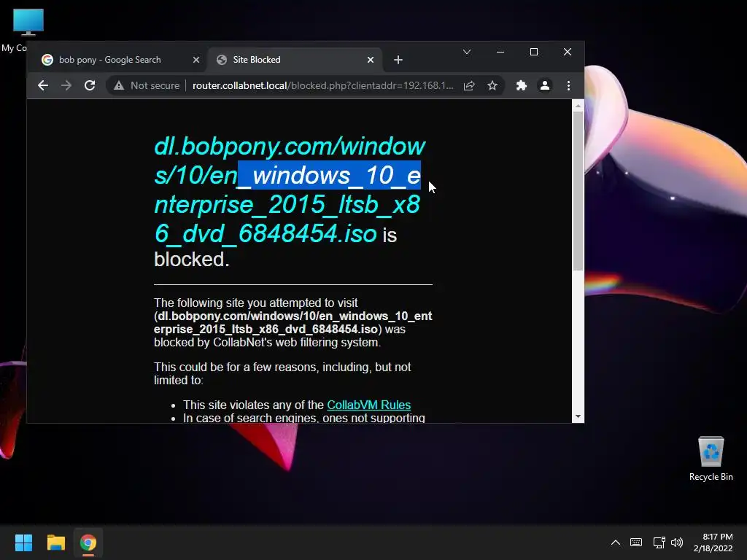Viewport: 747px width, 560px height.
Task: Select the Recycle Bin desktop icon
Action: (711, 459)
